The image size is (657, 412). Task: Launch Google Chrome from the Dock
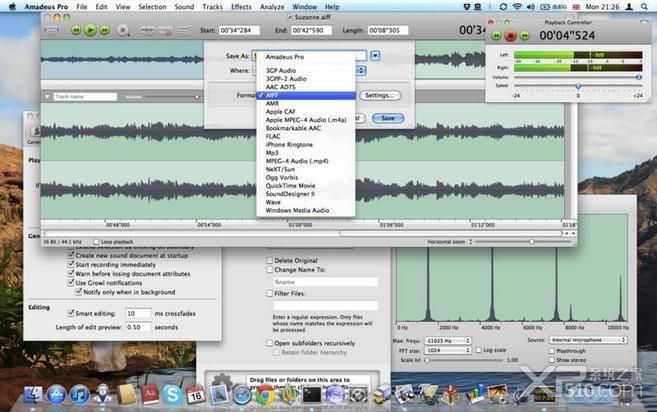pyautogui.click(x=265, y=394)
